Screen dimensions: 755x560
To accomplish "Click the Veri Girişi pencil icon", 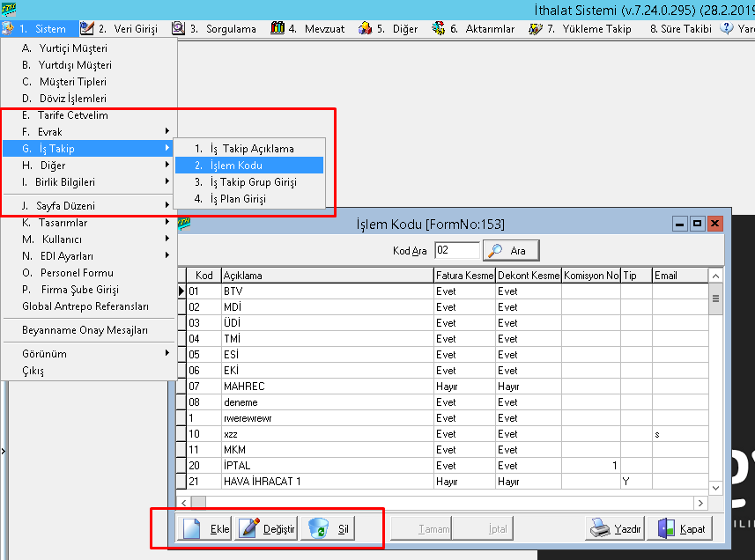I will click(x=86, y=28).
